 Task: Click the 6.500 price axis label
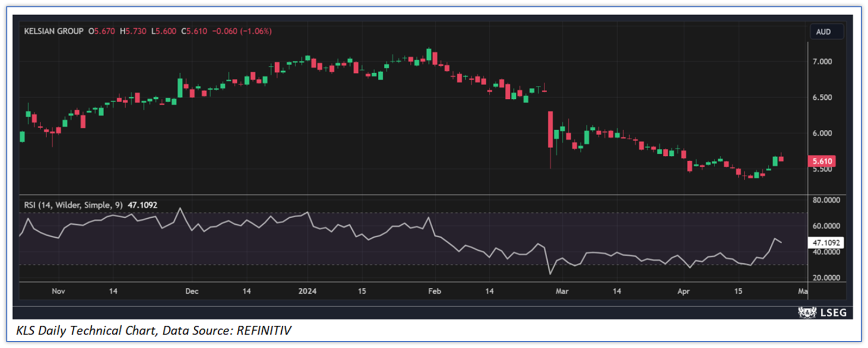pos(822,97)
